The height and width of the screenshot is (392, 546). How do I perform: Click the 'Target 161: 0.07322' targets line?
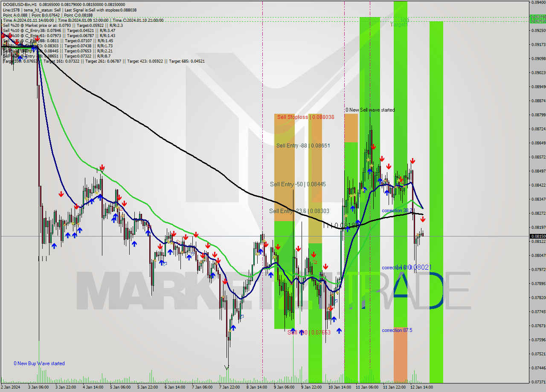(x=104, y=61)
